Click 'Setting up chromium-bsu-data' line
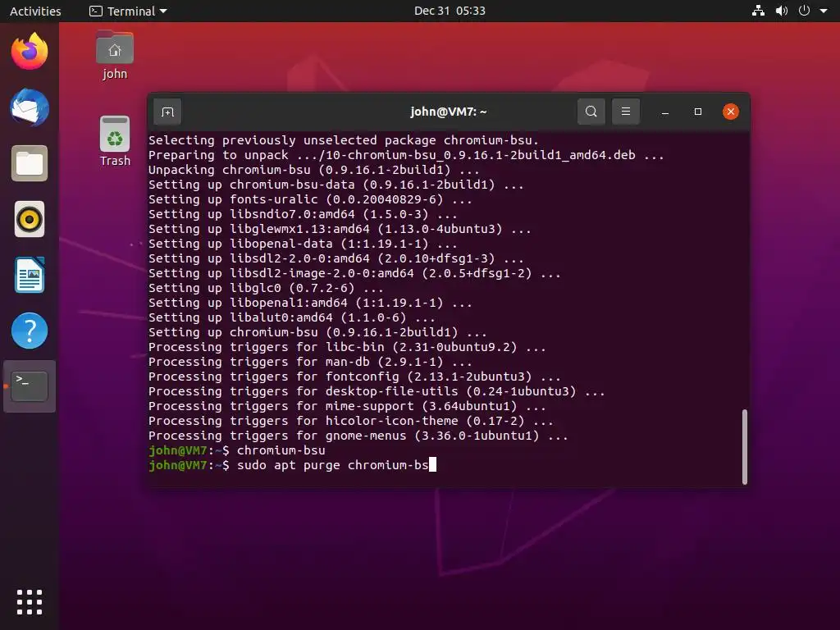This screenshot has height=630, width=840. [336, 185]
